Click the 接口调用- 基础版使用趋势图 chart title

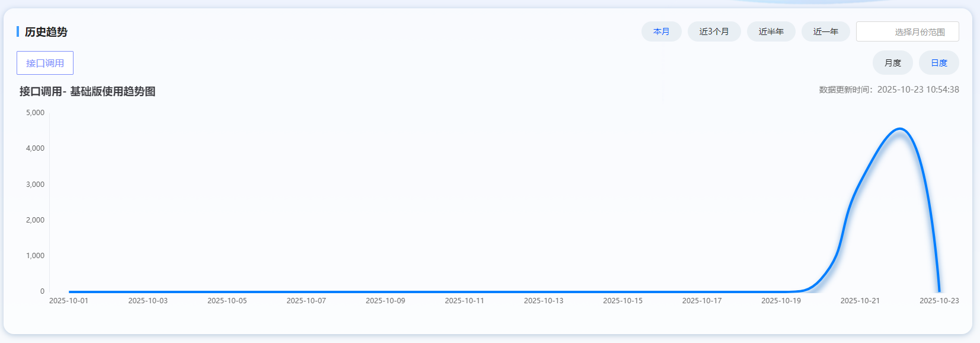(x=88, y=91)
